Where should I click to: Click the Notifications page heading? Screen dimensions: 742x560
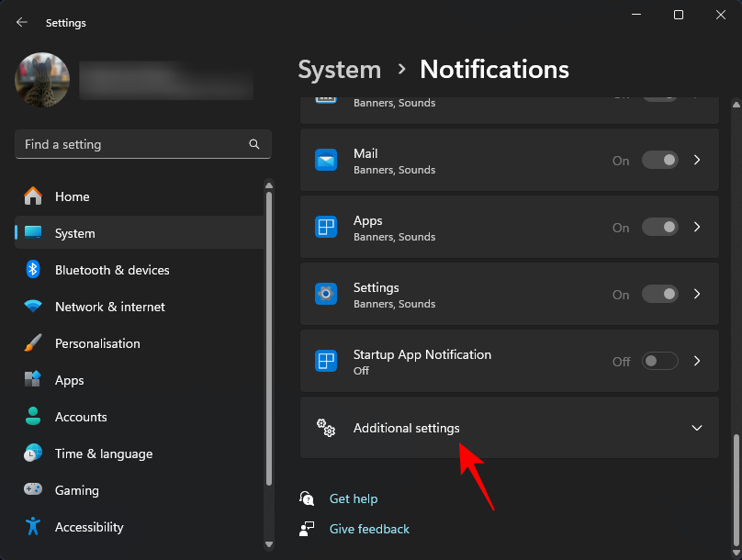(494, 70)
